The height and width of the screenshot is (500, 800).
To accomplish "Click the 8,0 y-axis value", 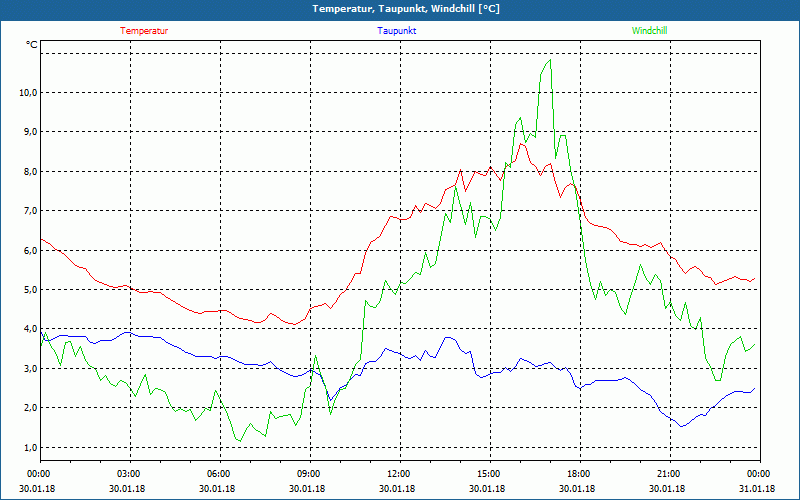I will point(30,171).
